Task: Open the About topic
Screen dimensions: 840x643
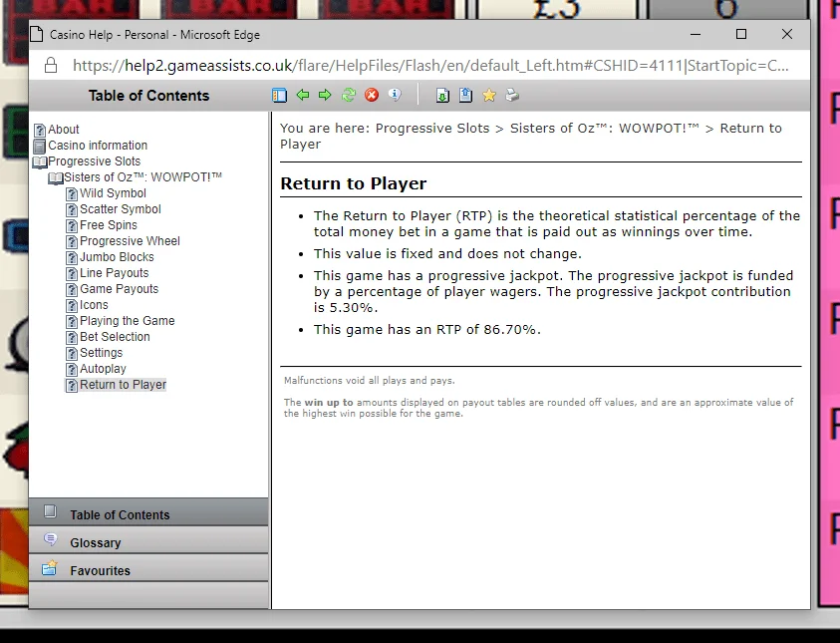Action: [63, 130]
